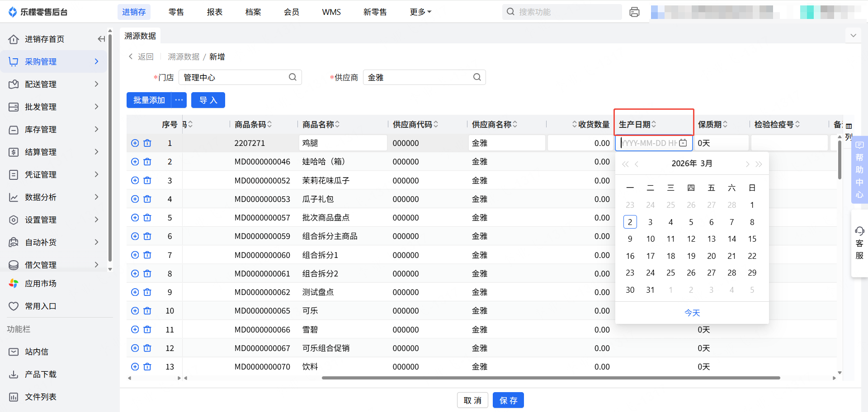Viewport: 868px width, 412px height.
Task: Click the search icon in 供应商 field
Action: coord(477,77)
